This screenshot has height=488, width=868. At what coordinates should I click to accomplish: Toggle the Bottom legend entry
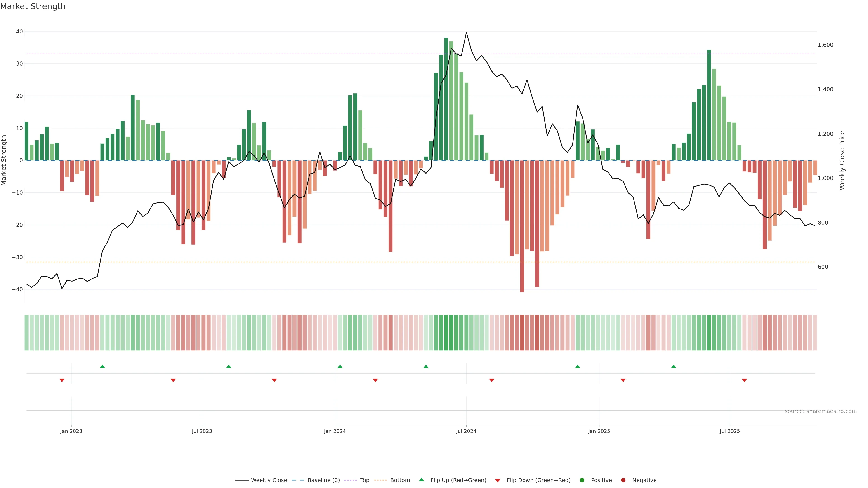click(400, 480)
